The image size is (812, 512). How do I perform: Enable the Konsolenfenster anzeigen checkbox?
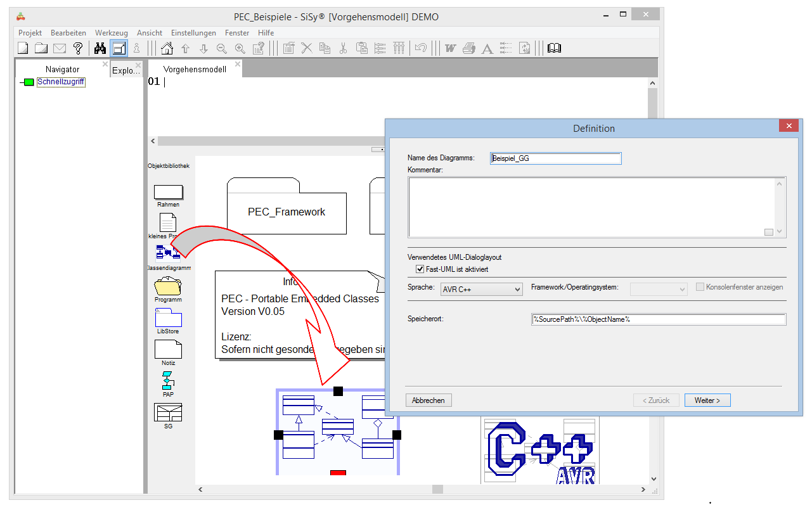(x=700, y=287)
